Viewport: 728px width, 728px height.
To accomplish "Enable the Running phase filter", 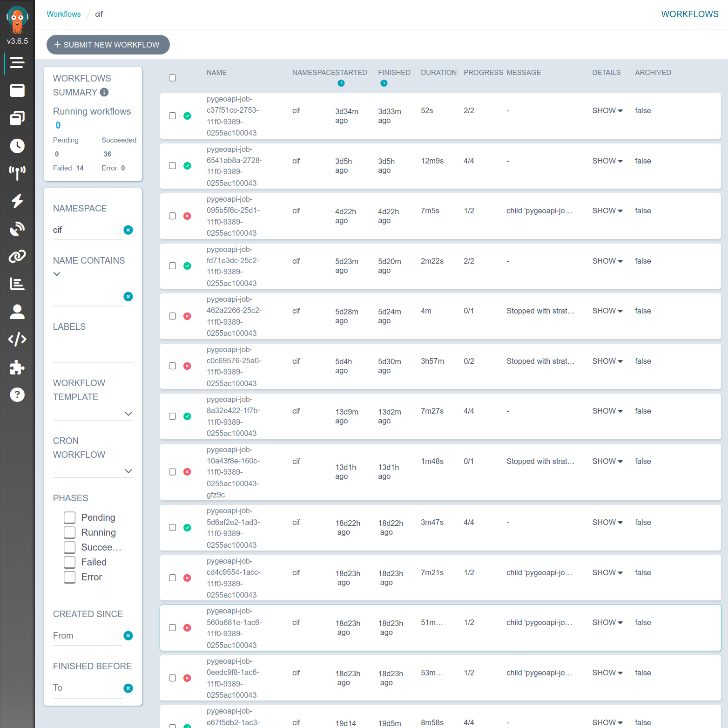I will [x=69, y=532].
